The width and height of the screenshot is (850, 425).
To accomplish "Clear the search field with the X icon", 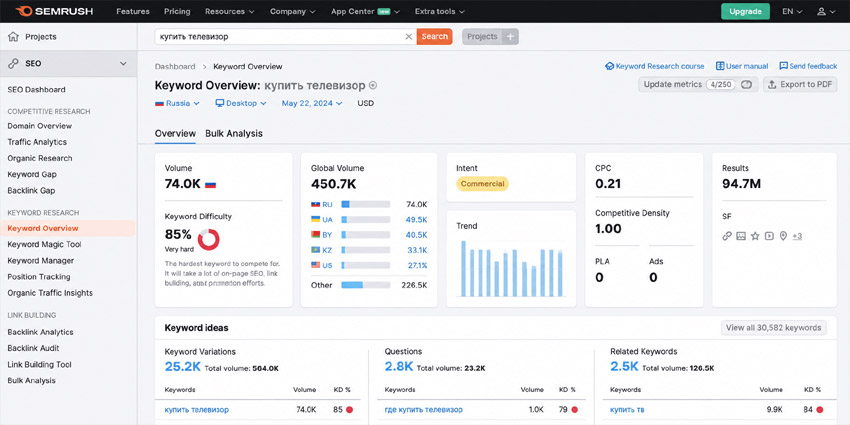I will 409,37.
